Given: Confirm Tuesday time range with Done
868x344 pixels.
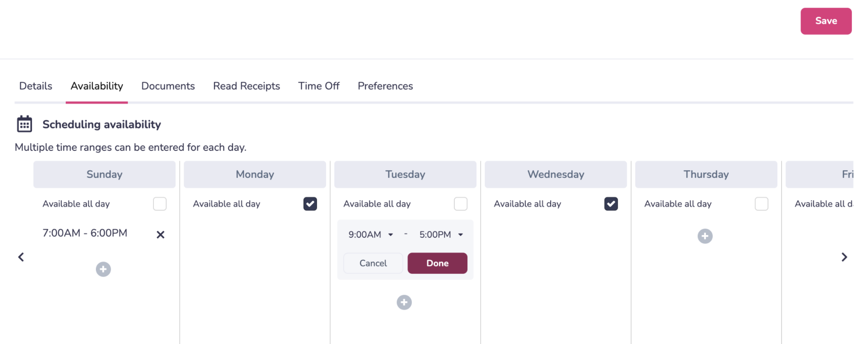Looking at the screenshot, I should [437, 263].
